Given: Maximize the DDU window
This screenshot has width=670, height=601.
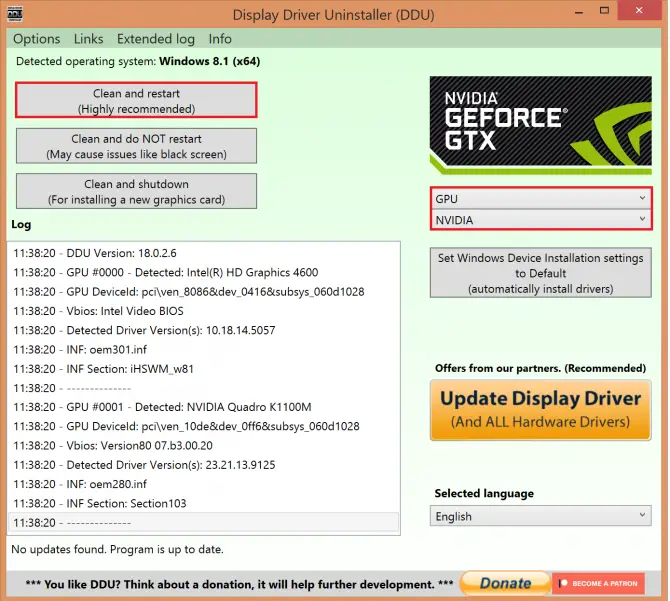Looking at the screenshot, I should tap(604, 11).
